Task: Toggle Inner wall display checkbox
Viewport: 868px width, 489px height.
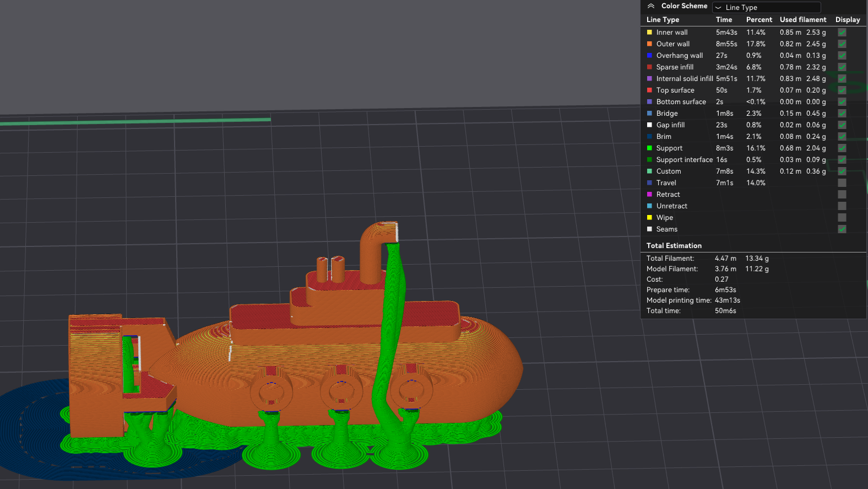Action: pyautogui.click(x=842, y=33)
